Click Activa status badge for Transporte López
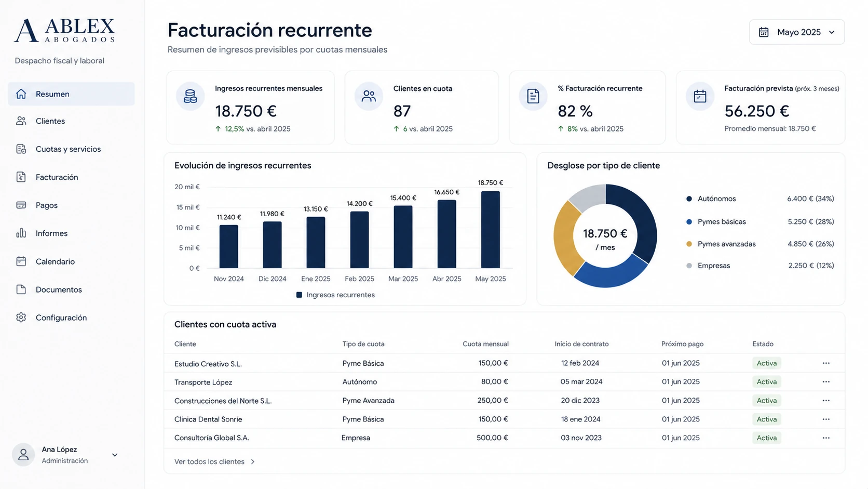868x489 pixels. pos(767,382)
